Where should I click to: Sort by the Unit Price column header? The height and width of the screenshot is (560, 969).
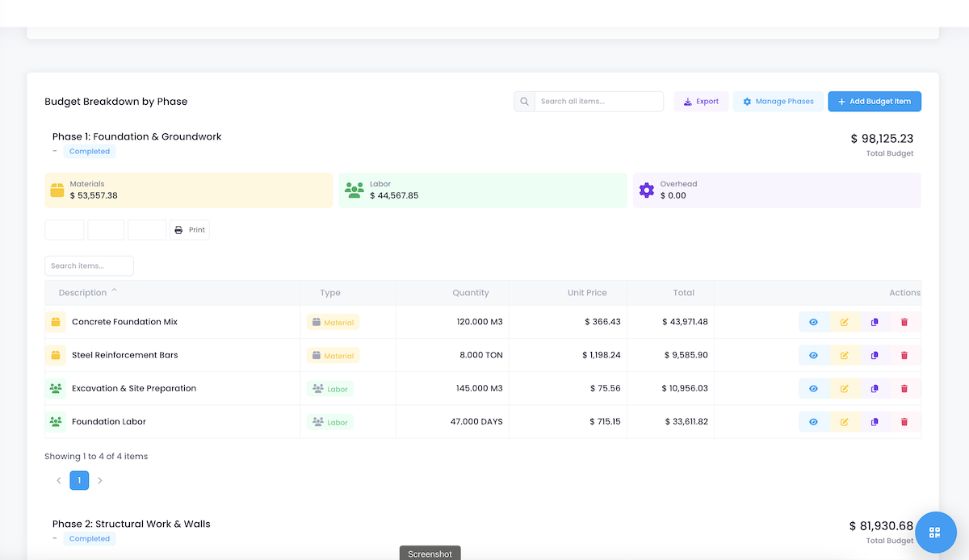(x=586, y=293)
